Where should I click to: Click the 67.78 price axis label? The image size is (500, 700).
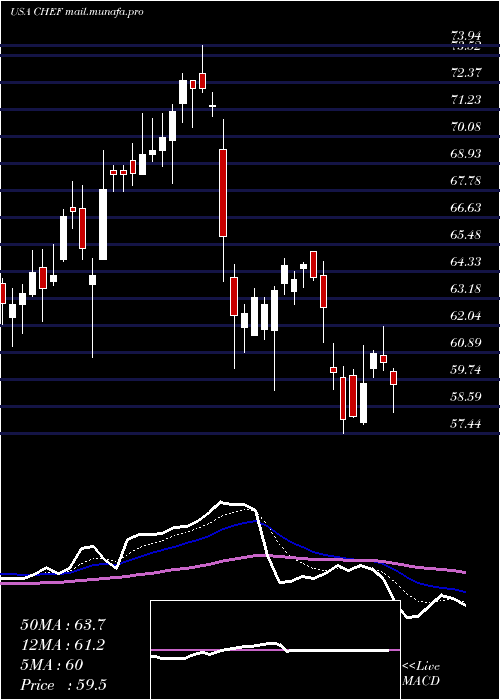[x=466, y=180]
